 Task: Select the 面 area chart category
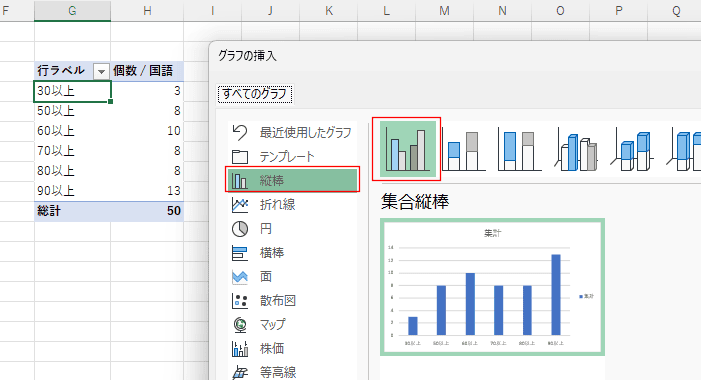[292, 277]
